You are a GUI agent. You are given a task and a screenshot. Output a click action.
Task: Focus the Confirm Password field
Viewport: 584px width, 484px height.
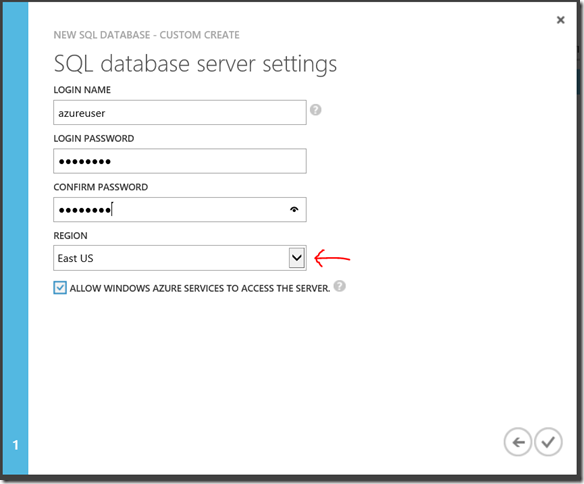coord(180,210)
